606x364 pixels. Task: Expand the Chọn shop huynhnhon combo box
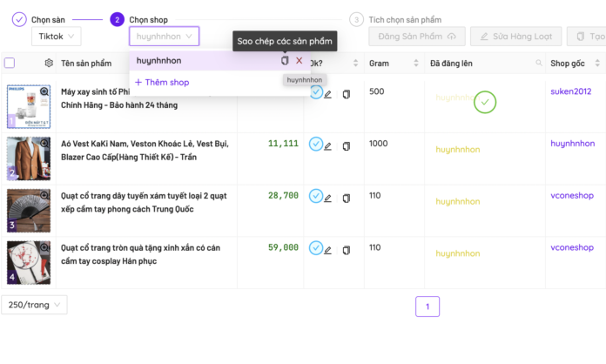pos(164,37)
